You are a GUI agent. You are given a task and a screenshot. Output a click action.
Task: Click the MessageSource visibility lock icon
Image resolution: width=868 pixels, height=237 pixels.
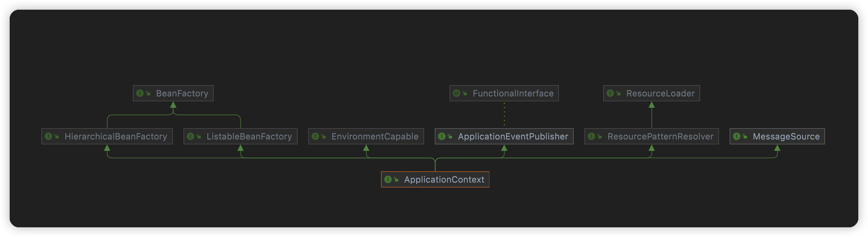point(745,136)
